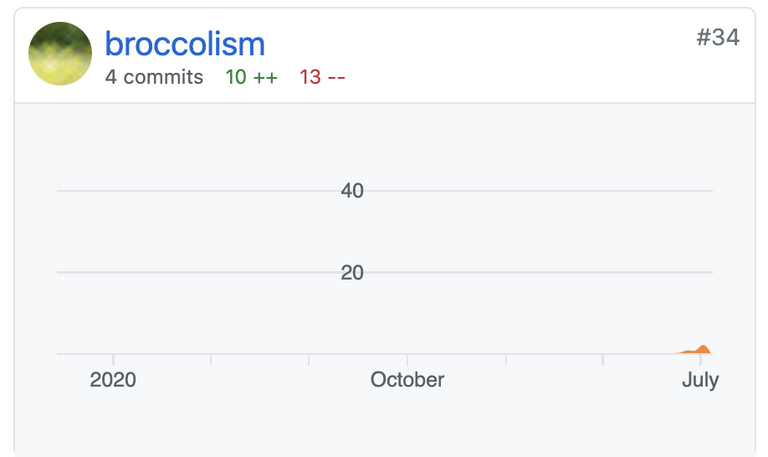This screenshot has width=768, height=457.
Task: Click the tick mark above July
Action: [700, 360]
